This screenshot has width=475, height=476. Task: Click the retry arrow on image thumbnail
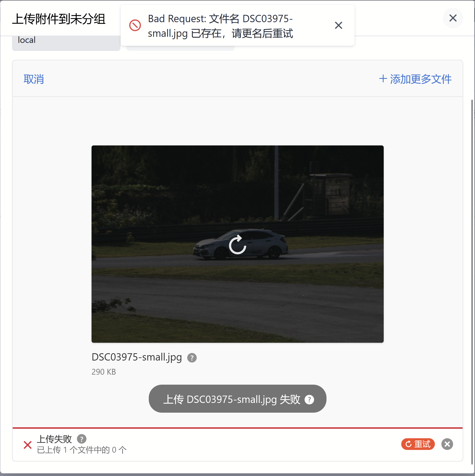click(x=237, y=244)
